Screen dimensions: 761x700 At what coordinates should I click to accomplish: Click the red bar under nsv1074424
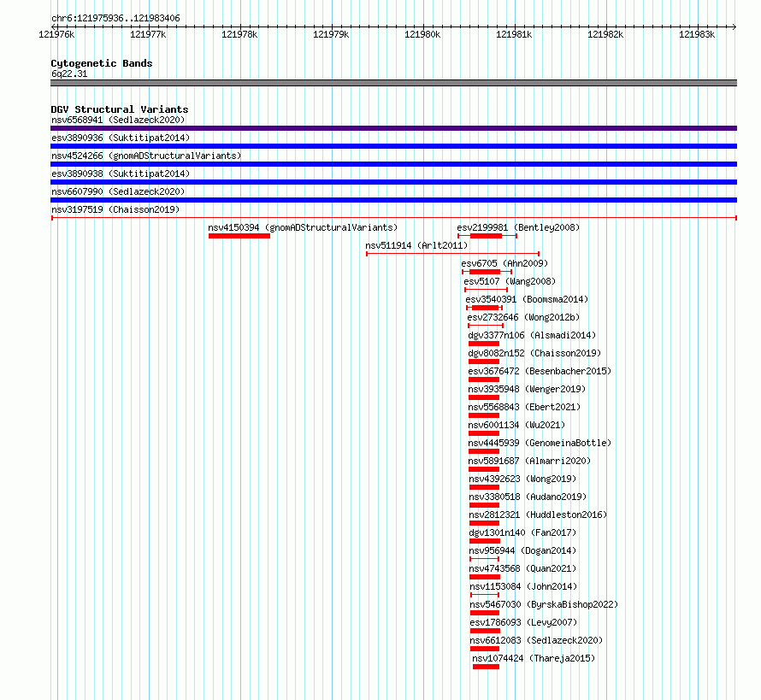[x=486, y=667]
